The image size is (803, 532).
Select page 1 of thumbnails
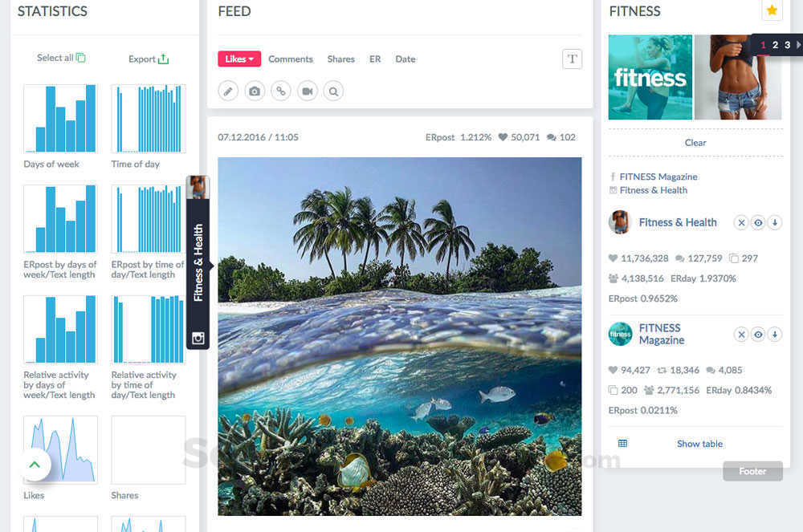click(x=763, y=45)
